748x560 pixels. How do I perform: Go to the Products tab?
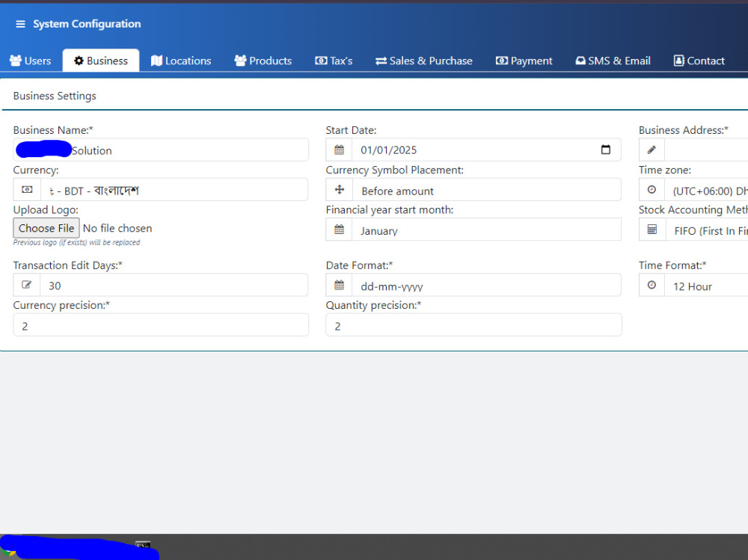click(x=263, y=61)
